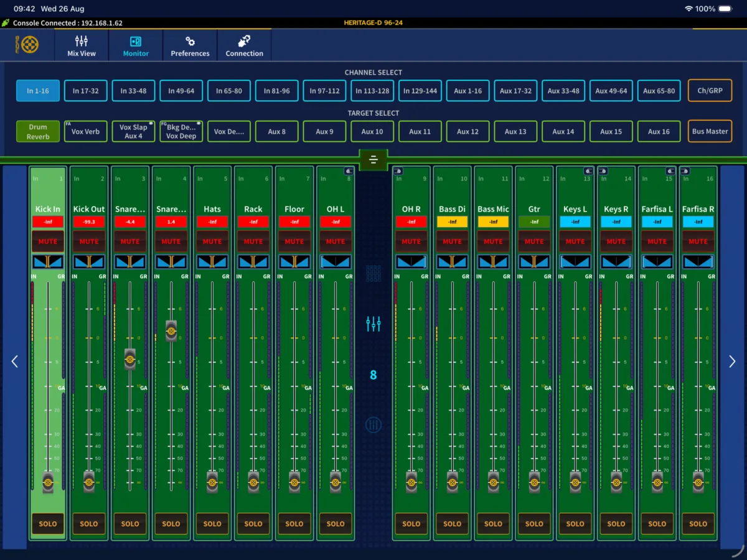Select Aux 10 target bus

(372, 131)
